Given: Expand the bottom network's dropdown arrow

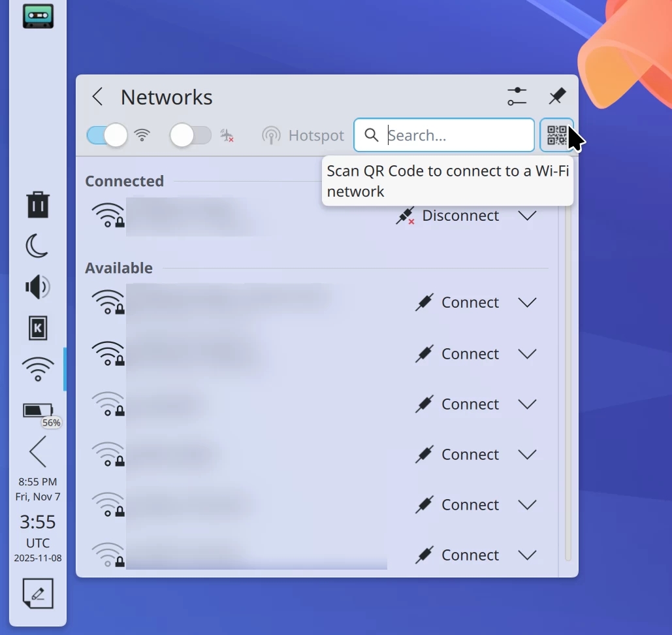Looking at the screenshot, I should (527, 555).
